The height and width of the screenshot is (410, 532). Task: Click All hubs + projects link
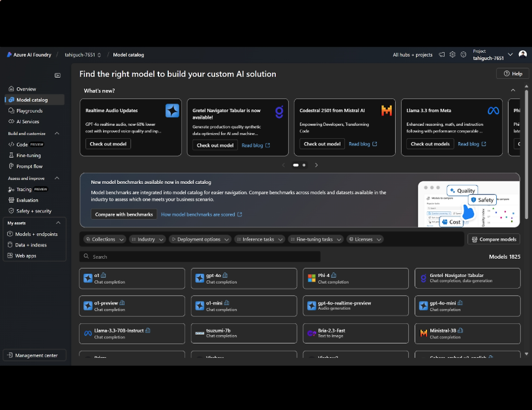pos(413,55)
